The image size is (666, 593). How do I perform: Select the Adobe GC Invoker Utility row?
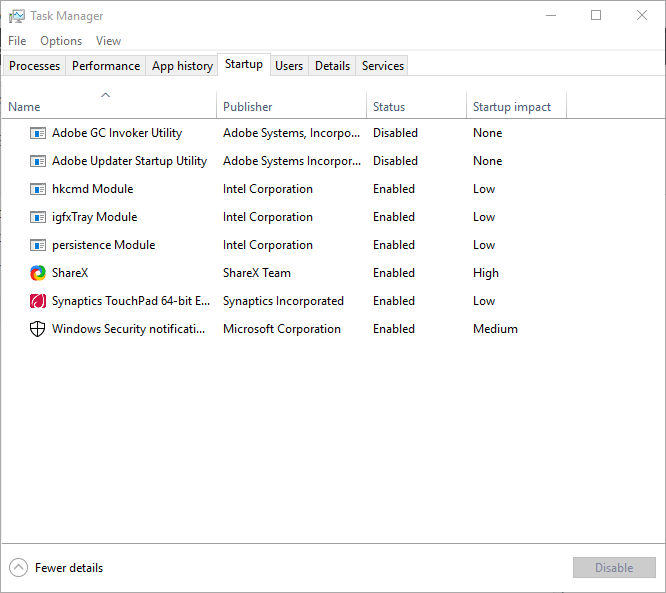(x=333, y=133)
